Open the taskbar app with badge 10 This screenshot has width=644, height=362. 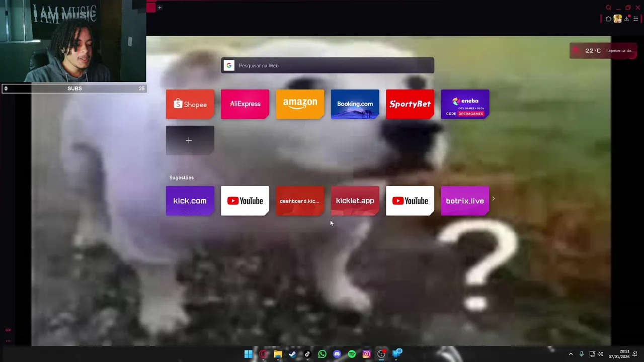click(397, 354)
